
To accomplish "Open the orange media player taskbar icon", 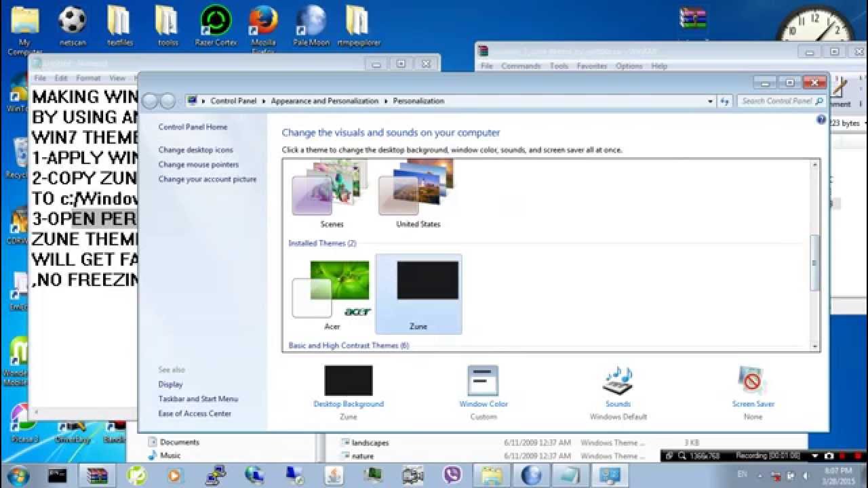I will [x=176, y=475].
